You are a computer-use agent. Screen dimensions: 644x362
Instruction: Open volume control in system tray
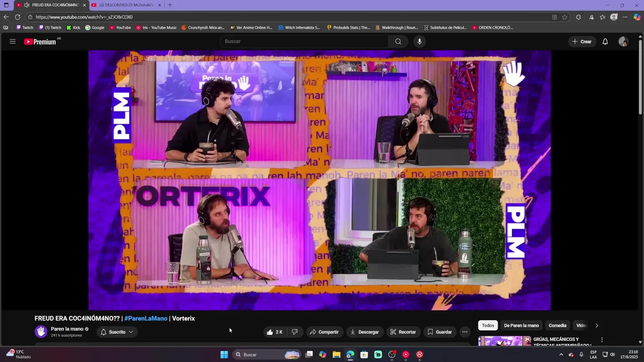(612, 354)
